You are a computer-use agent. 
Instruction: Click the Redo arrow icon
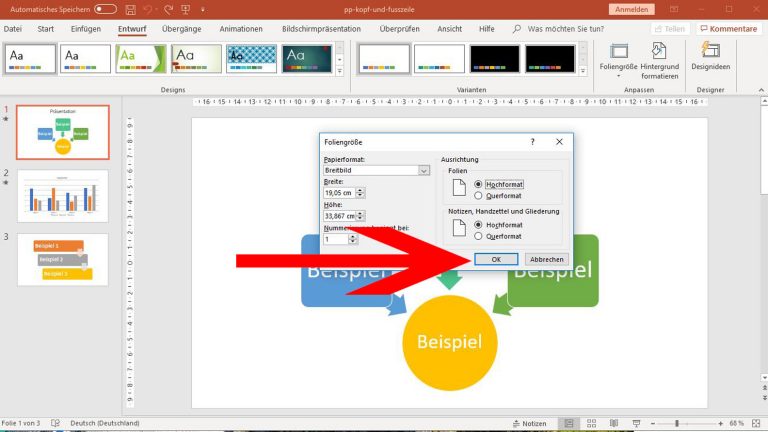(x=168, y=9)
